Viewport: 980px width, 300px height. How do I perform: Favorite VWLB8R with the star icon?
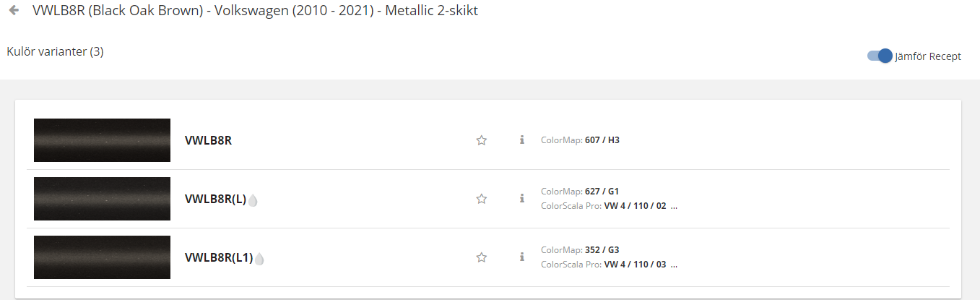point(482,140)
